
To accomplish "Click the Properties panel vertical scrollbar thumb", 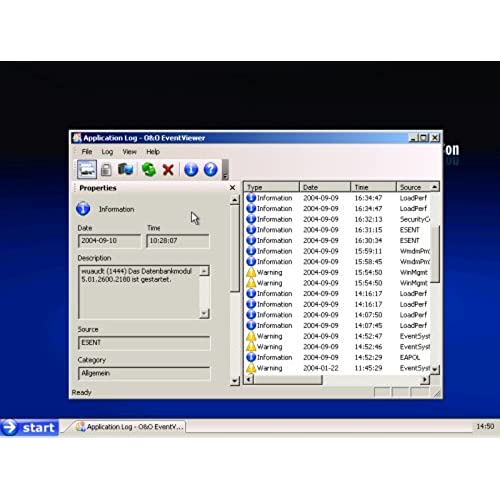I will (x=235, y=249).
